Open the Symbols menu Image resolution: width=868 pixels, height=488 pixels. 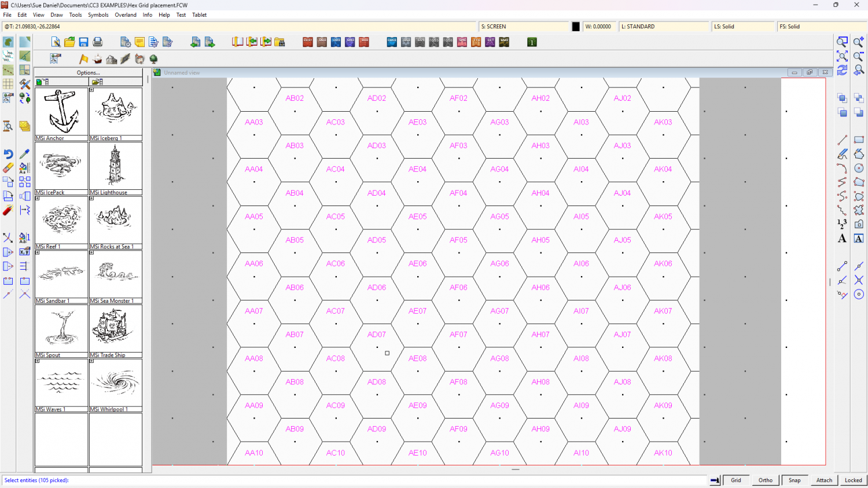tap(98, 15)
